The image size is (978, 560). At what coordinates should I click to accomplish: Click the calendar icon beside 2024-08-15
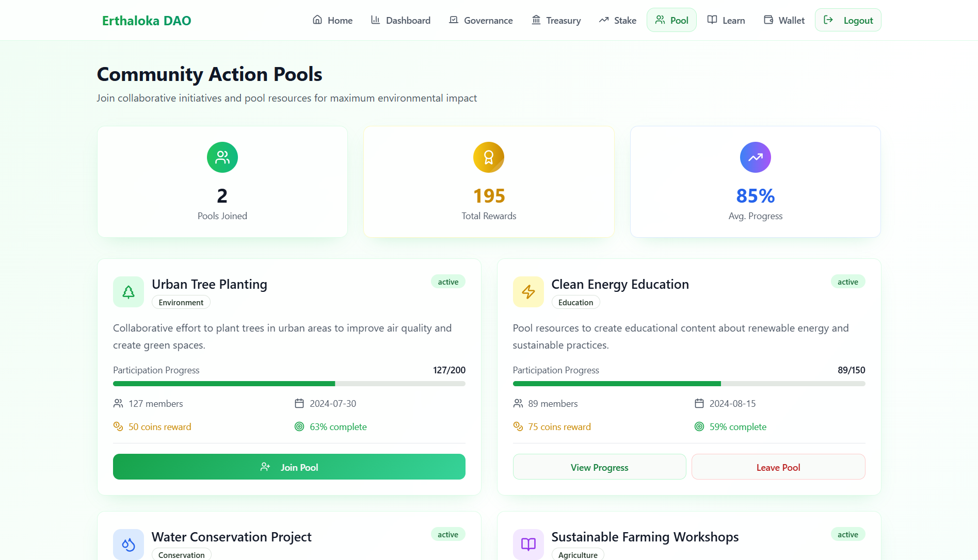(x=699, y=403)
